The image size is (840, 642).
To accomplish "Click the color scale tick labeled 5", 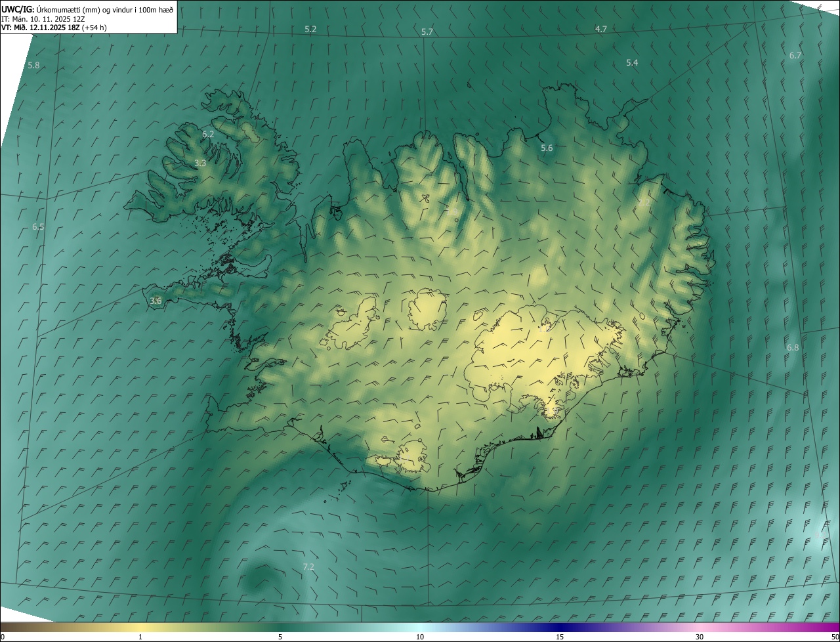I will [x=280, y=637].
